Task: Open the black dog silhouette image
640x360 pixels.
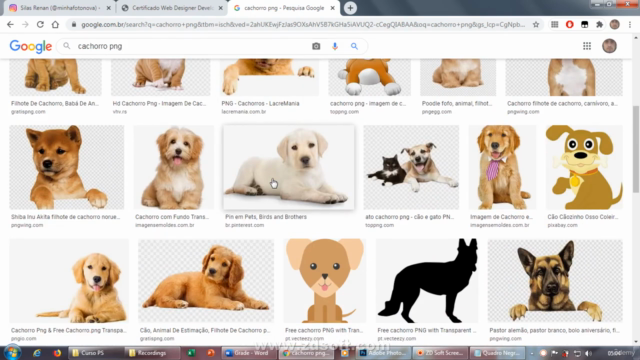Action: tap(427, 281)
